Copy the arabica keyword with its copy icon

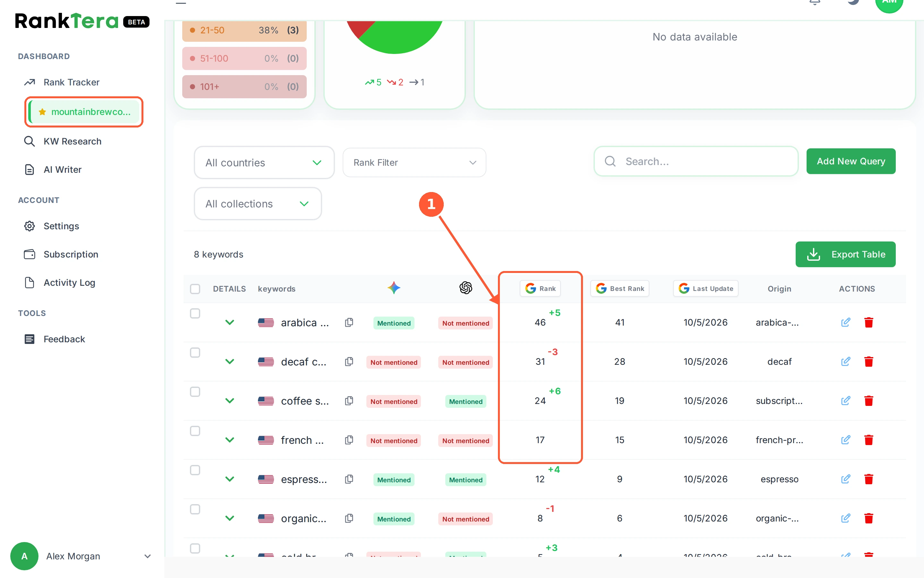click(x=349, y=322)
